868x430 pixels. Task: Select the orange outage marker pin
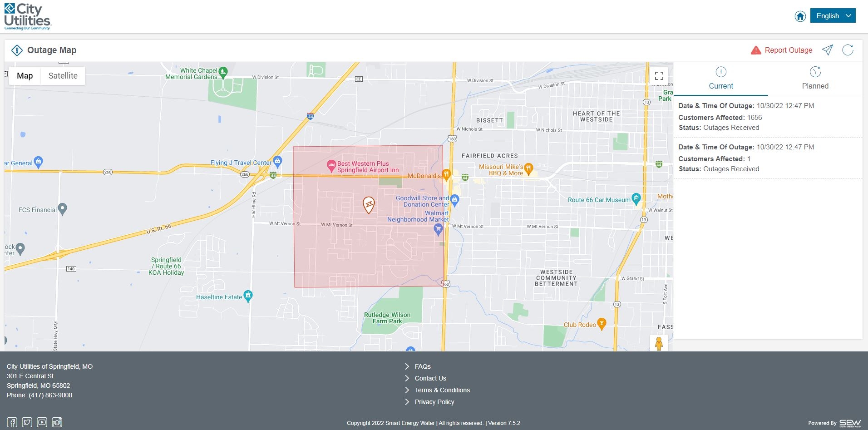pos(368,205)
